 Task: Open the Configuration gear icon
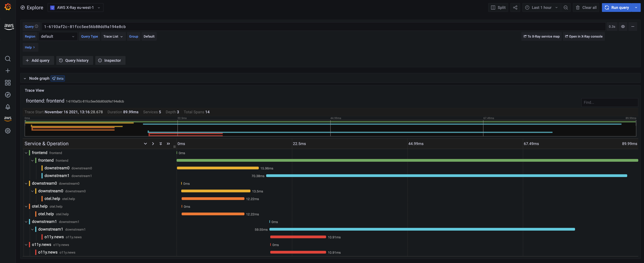coord(8,131)
